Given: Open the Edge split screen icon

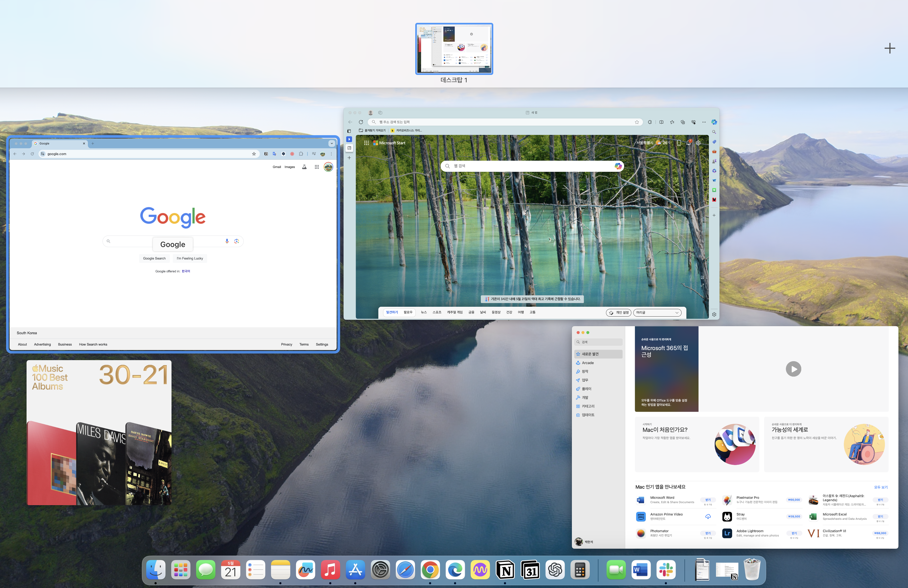Looking at the screenshot, I should pyautogui.click(x=661, y=122).
